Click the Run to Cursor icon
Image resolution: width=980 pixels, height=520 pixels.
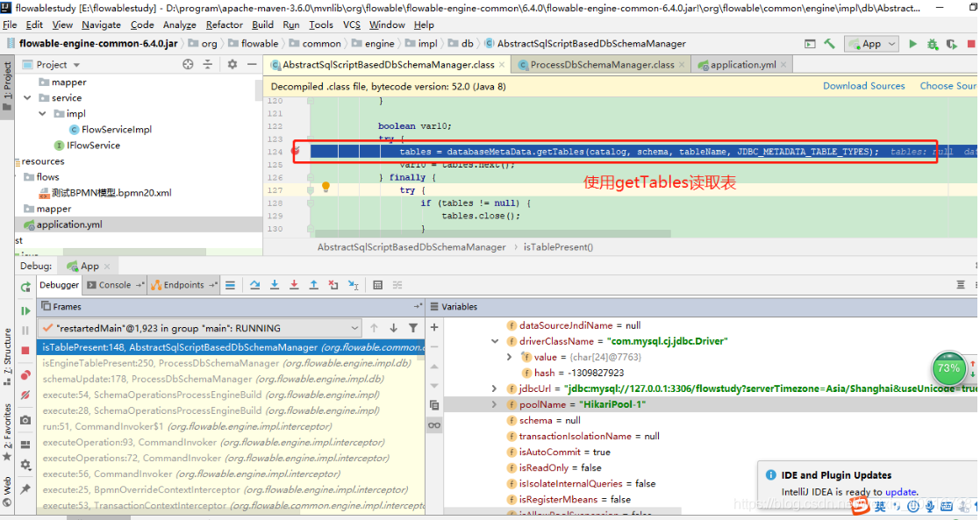(x=353, y=285)
